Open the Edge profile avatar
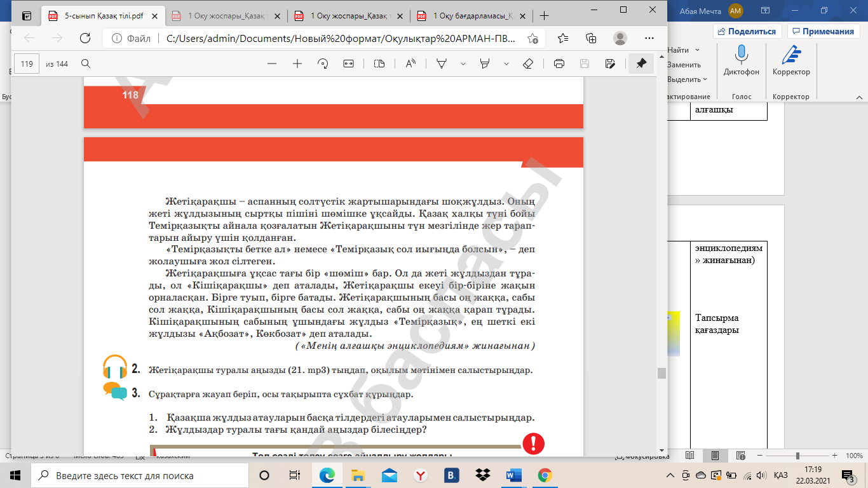 620,38
